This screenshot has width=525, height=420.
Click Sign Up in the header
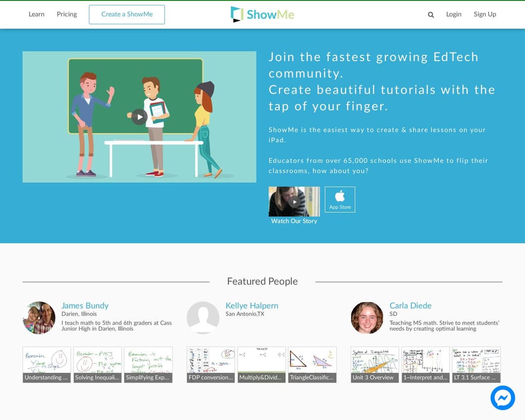[485, 14]
